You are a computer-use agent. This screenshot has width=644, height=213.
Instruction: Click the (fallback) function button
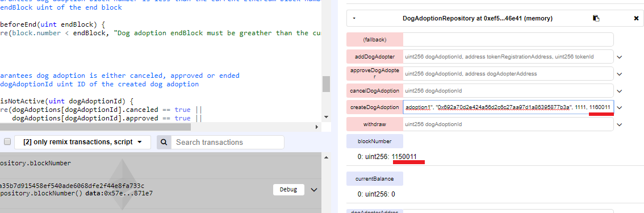click(375, 40)
